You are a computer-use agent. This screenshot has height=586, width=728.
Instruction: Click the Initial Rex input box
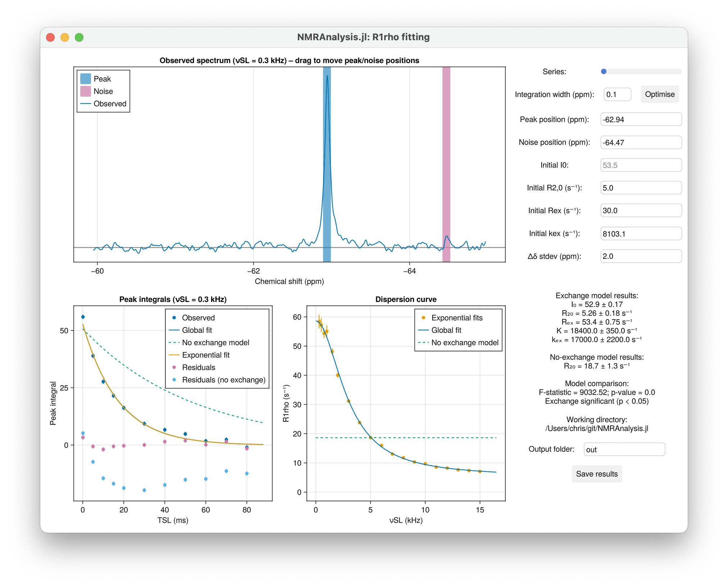(x=641, y=210)
